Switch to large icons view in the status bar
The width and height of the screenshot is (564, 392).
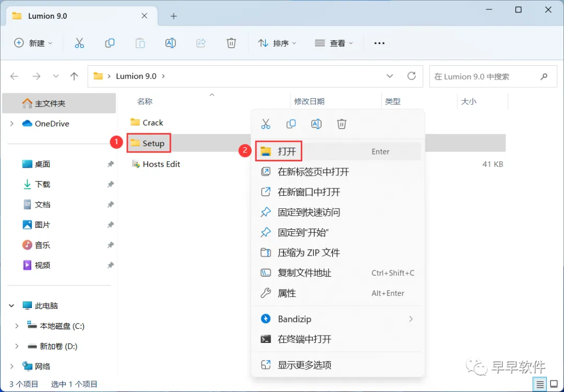tap(554, 385)
